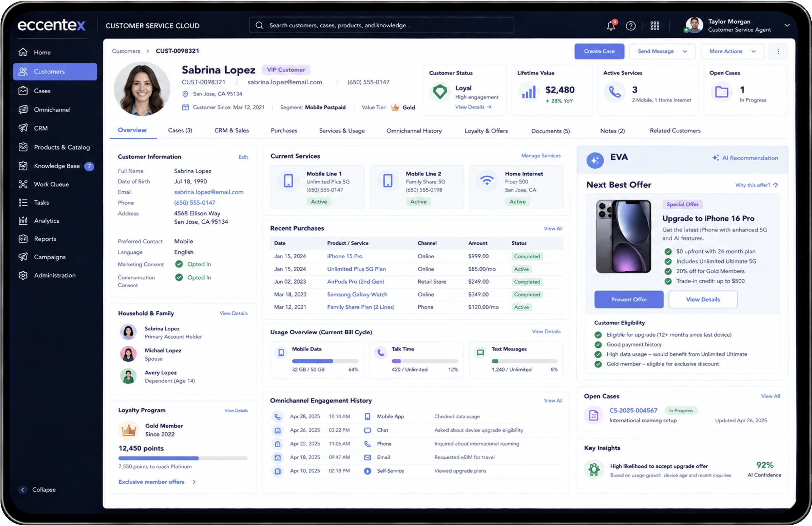This screenshot has width=812, height=526.
Task: Click the Good payment history checkmark
Action: tap(598, 345)
